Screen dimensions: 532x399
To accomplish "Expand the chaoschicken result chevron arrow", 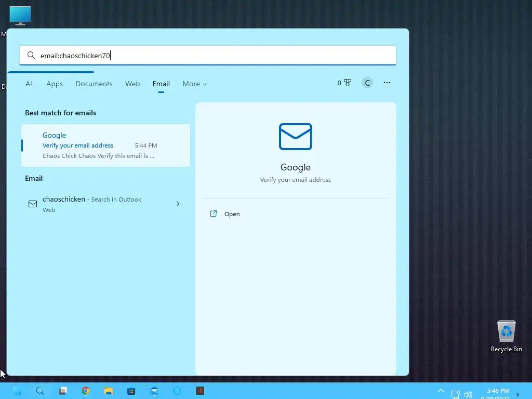I will 178,204.
